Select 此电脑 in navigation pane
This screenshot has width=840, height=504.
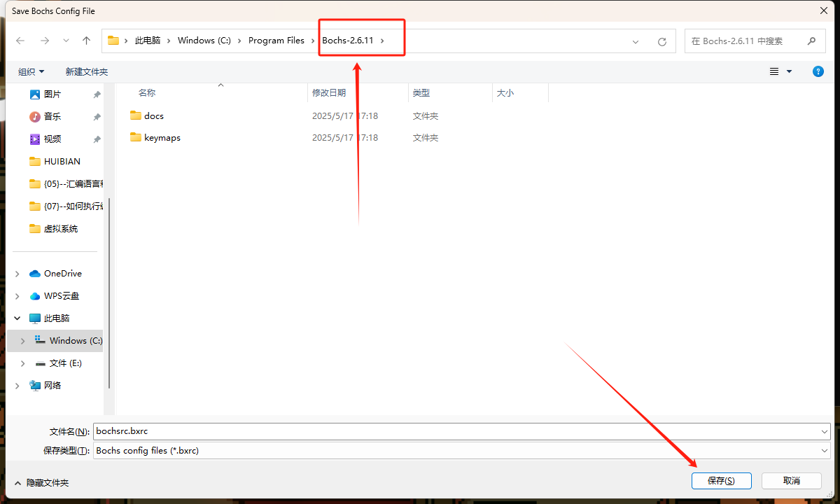57,318
